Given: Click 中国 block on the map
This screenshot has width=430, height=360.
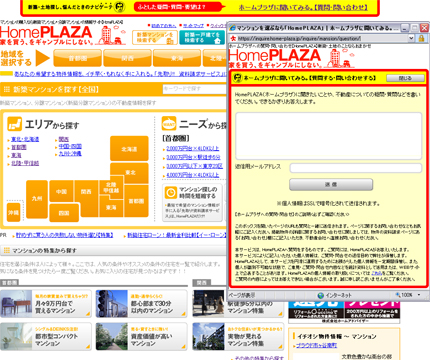Looking at the screenshot, I should tap(61, 192).
